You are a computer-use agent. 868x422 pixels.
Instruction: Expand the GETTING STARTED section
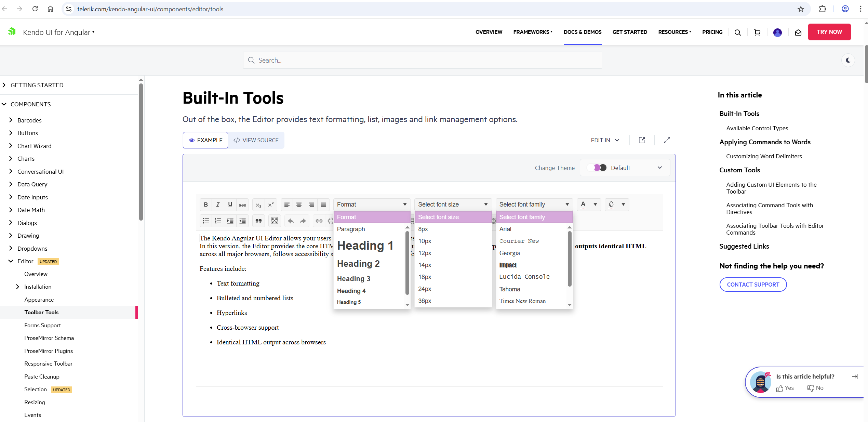click(4, 85)
